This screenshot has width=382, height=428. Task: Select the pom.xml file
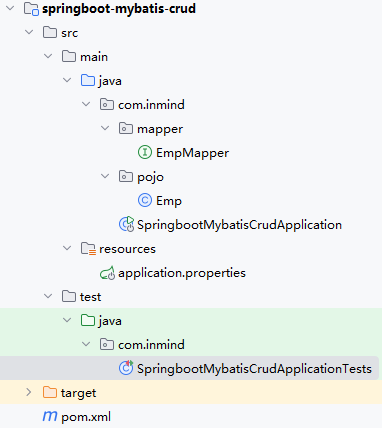(x=86, y=417)
